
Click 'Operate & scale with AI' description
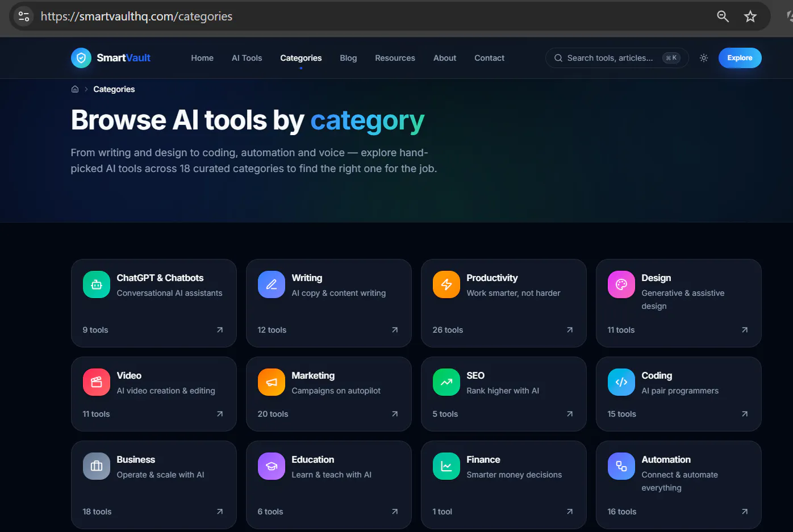click(x=160, y=475)
